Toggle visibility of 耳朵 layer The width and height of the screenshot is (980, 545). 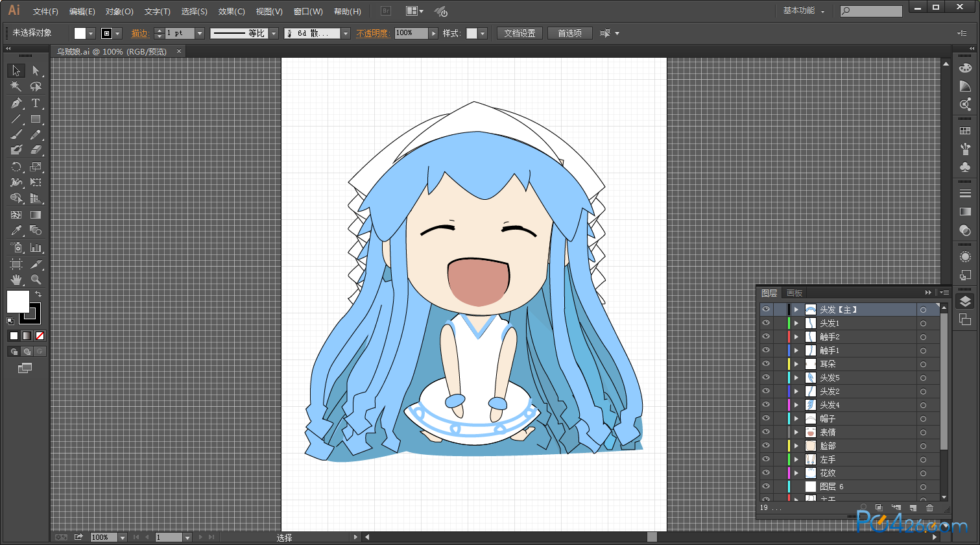766,364
